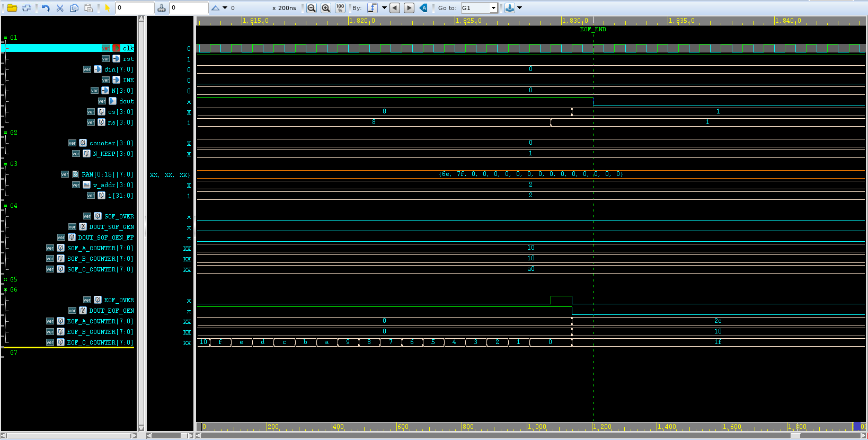Click the blue A annotation icon
Screen dimensions: 868x440
click(x=423, y=8)
